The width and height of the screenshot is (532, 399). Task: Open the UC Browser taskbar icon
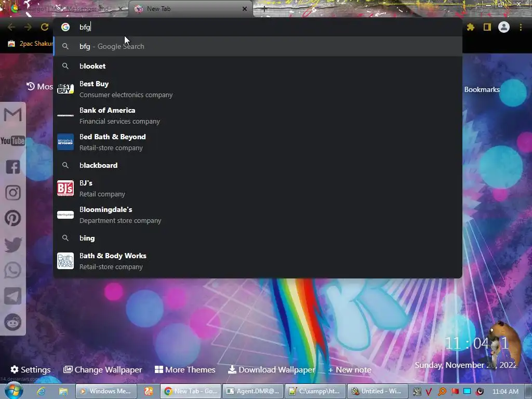tap(148, 391)
